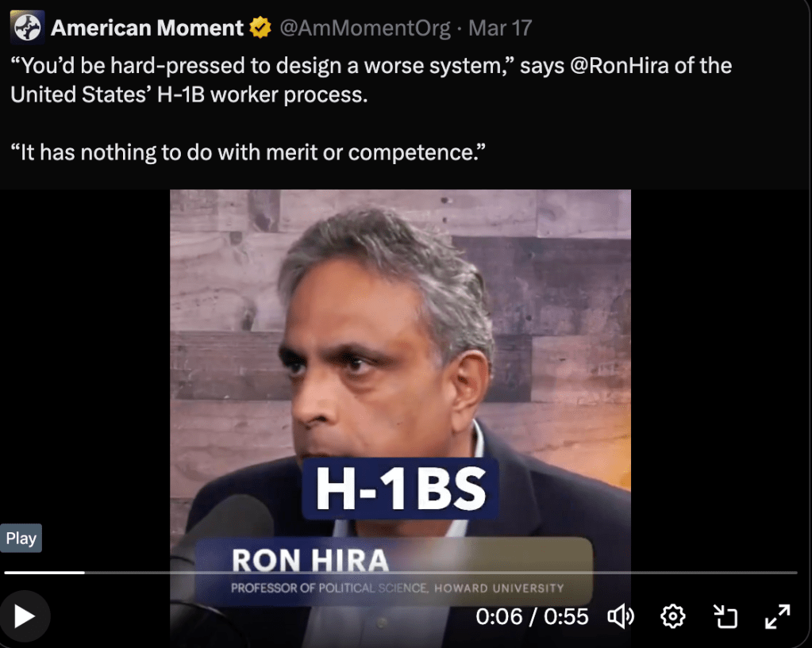This screenshot has width=812, height=648.
Task: Open the American Moment display name
Action: click(147, 28)
